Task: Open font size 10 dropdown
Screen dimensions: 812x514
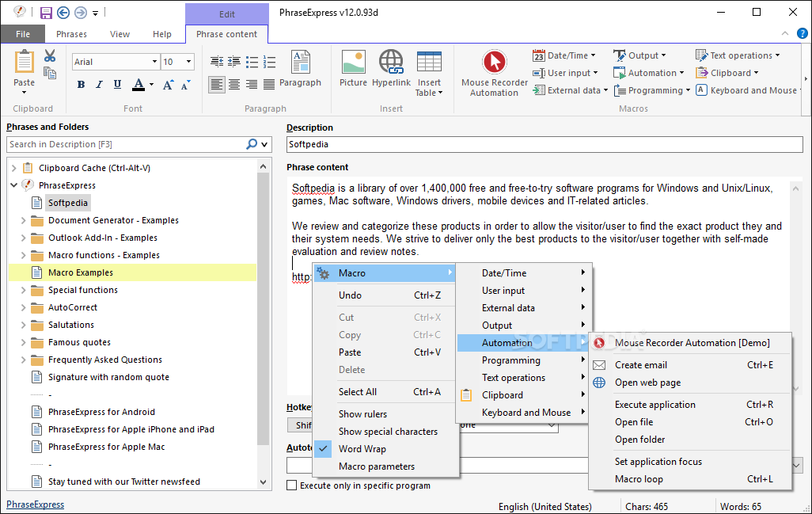Action: coord(188,62)
